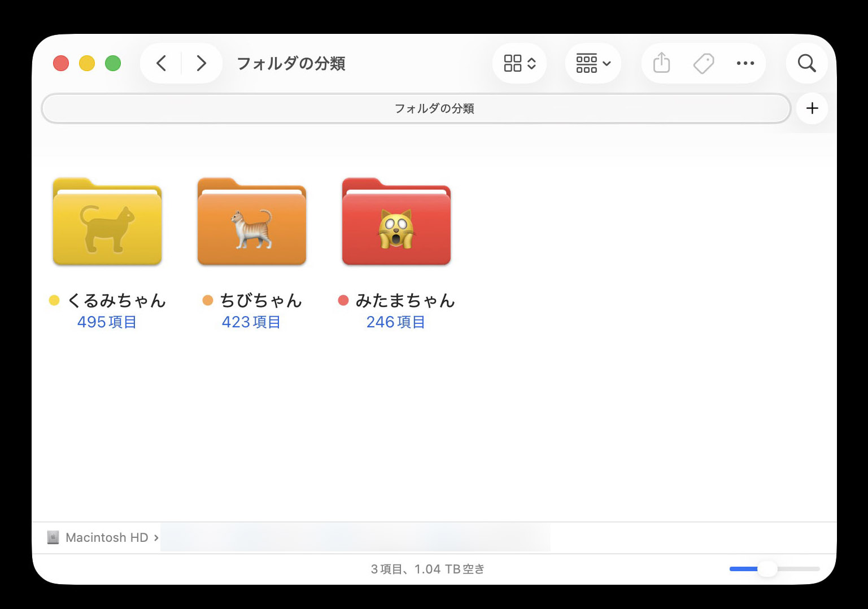Click the Tags icon in the toolbar
Screen dimensions: 868x609
click(703, 63)
